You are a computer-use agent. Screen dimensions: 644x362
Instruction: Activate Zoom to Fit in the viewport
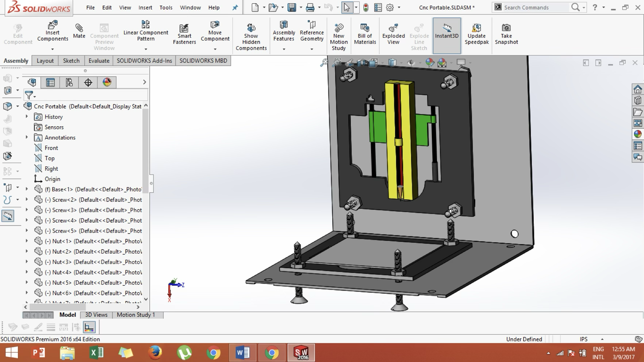(x=325, y=62)
